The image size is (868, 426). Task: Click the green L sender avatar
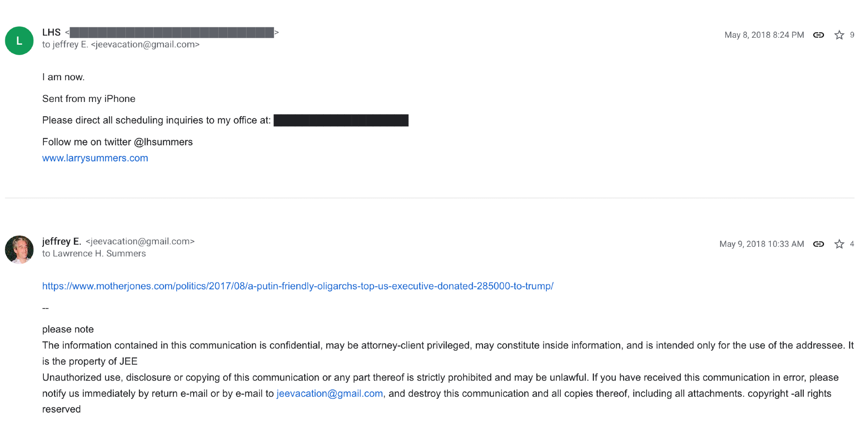coord(19,41)
